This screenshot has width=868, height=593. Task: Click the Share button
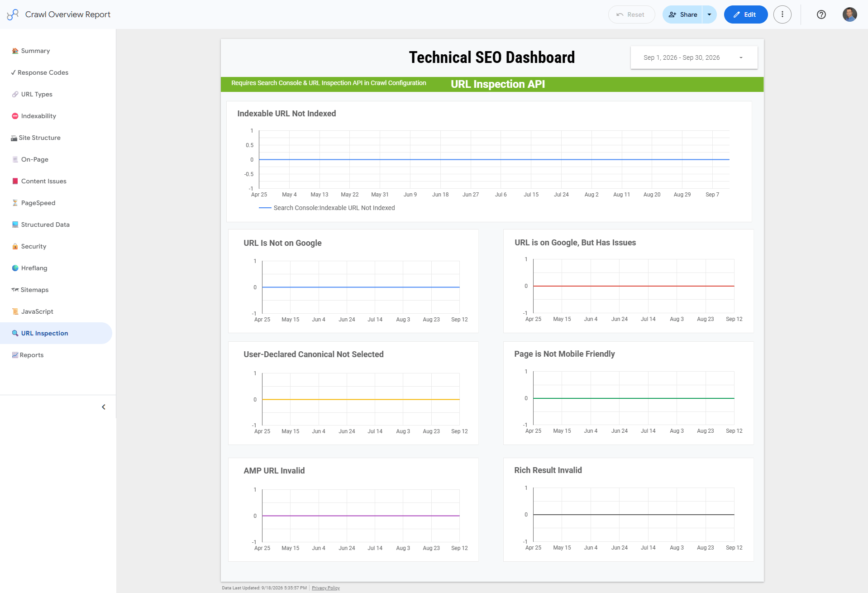tap(682, 14)
